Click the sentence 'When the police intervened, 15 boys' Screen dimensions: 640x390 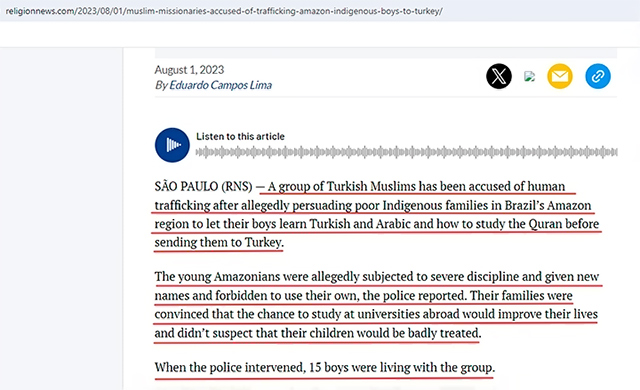tap(324, 367)
